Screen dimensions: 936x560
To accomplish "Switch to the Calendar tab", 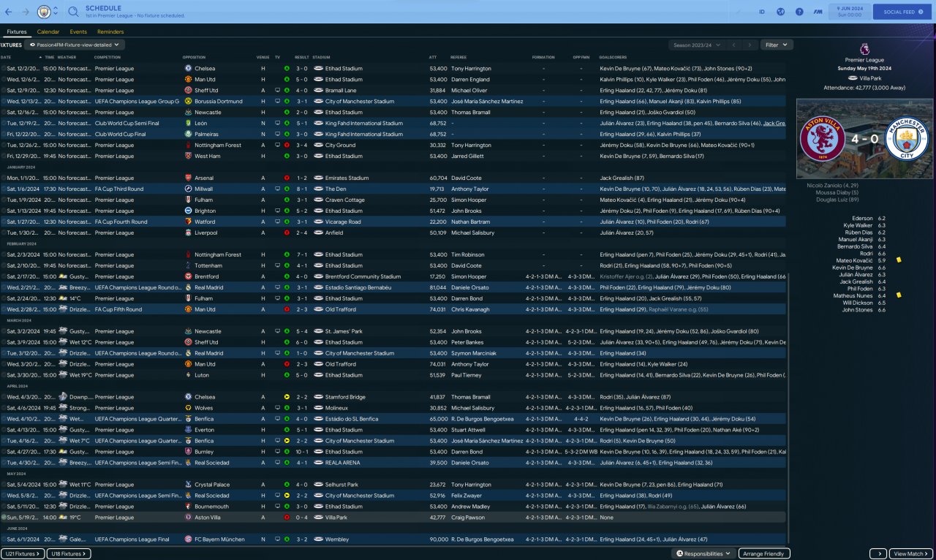I will click(x=48, y=32).
